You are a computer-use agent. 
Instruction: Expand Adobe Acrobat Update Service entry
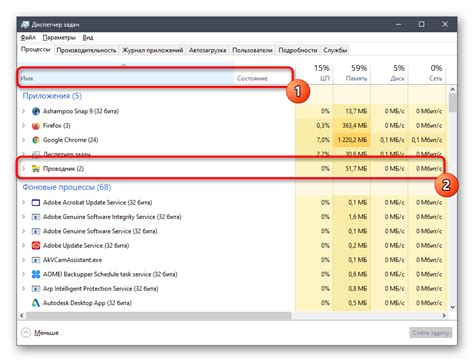23,203
